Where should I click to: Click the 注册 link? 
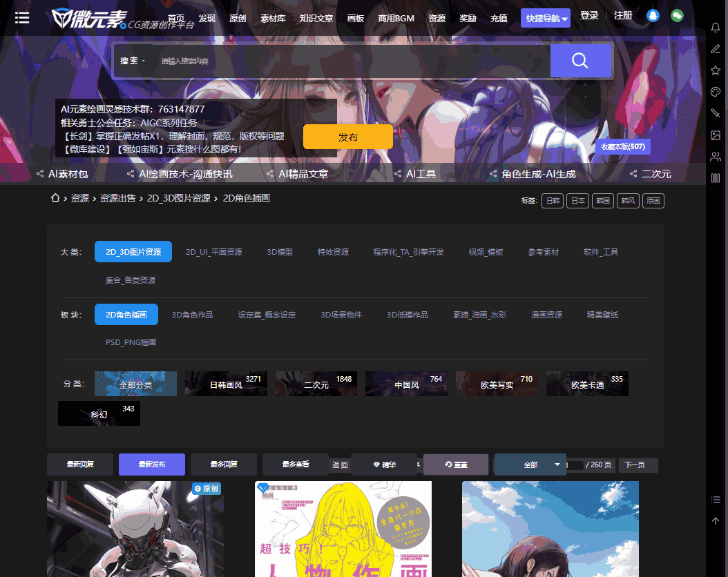point(623,15)
